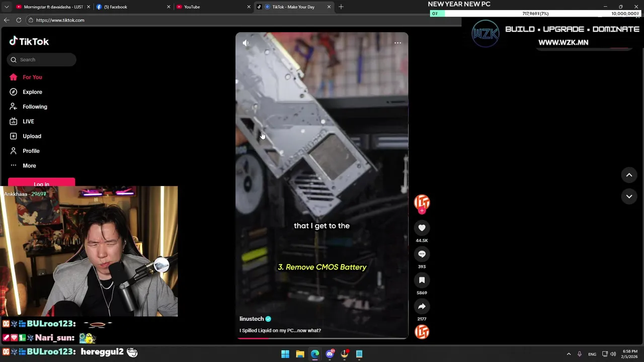Switch to the YouTube tab
Viewport: 644px width, 362px height.
pos(213,7)
